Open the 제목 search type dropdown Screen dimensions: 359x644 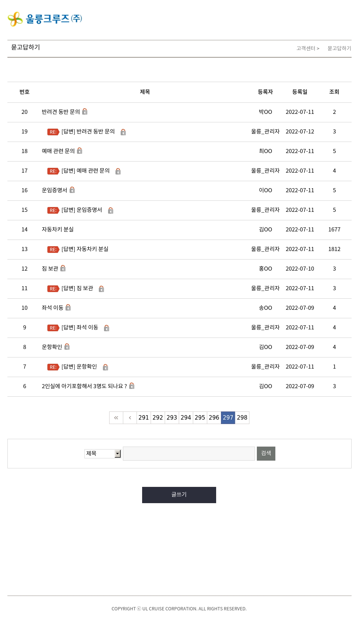click(103, 454)
